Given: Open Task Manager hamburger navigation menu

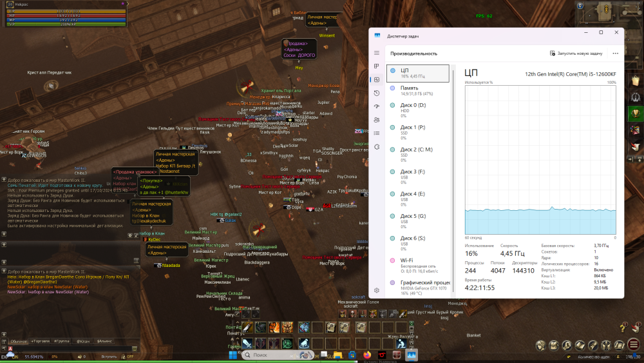Looking at the screenshot, I should 377,53.
